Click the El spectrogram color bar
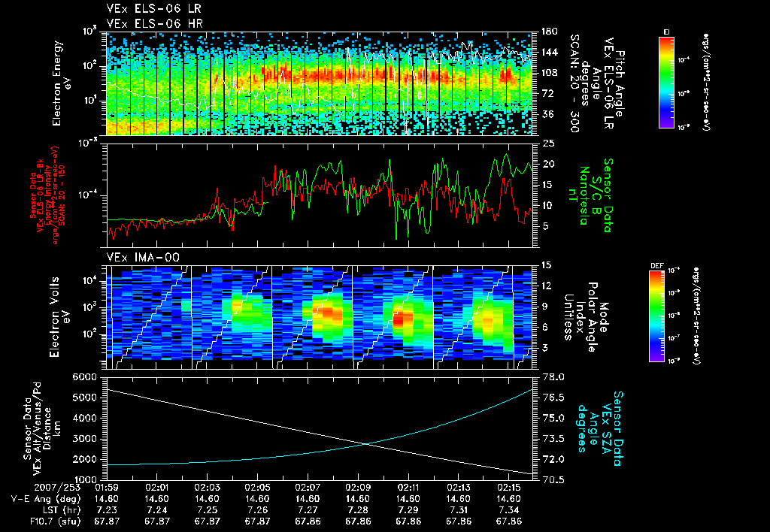This screenshot has height=532, width=770. pyautogui.click(x=667, y=82)
